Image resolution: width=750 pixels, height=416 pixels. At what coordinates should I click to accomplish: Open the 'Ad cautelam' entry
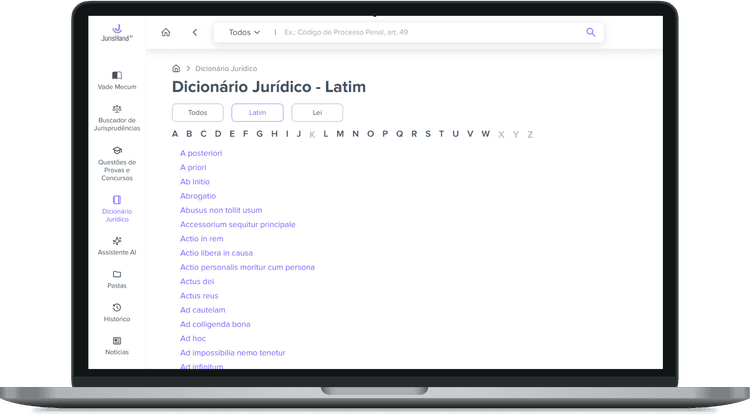point(202,310)
